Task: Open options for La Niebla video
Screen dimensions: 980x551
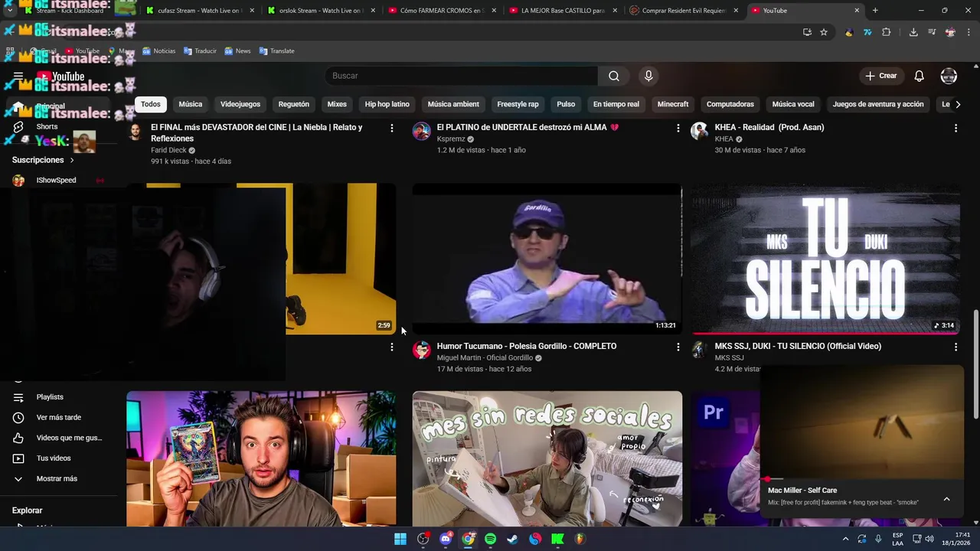Action: [x=392, y=128]
